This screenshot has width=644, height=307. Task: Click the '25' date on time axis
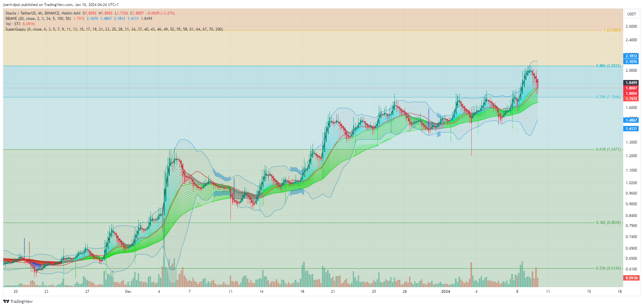pos(374,292)
